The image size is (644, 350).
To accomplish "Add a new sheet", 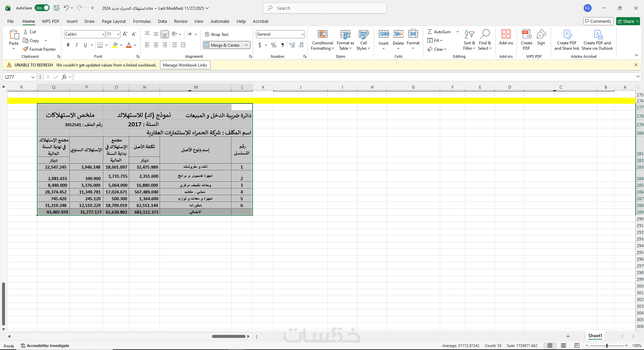I will (x=568, y=336).
